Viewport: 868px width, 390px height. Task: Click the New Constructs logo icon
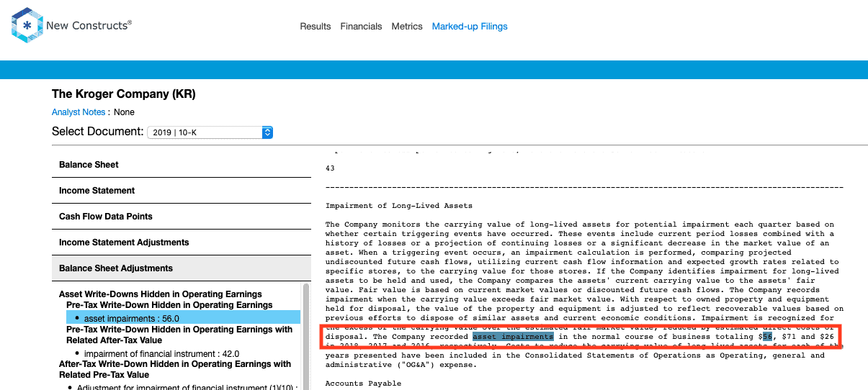[x=26, y=26]
